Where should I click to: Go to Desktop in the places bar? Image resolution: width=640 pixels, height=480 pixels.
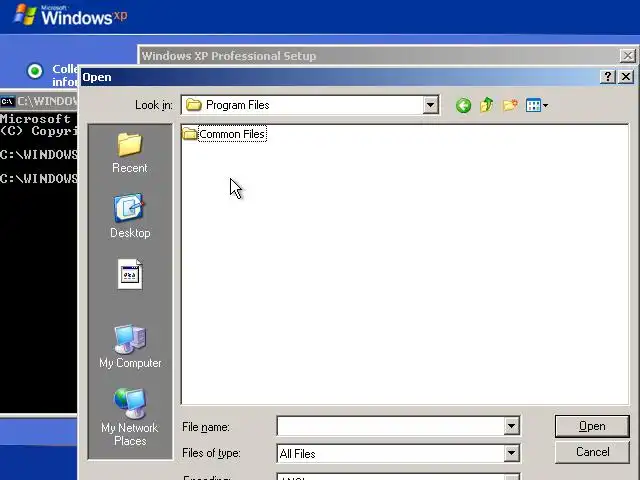point(130,216)
